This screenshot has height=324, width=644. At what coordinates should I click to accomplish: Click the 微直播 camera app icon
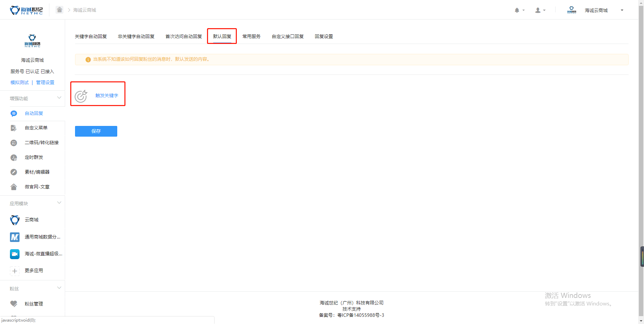click(15, 254)
